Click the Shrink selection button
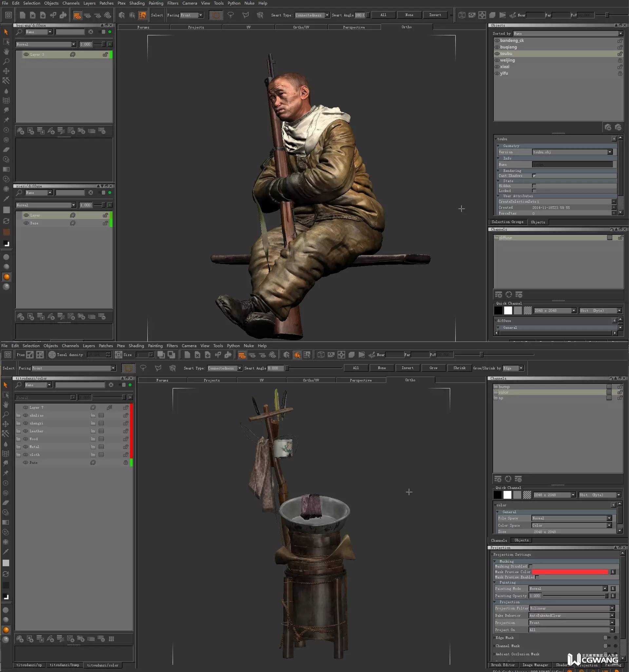This screenshot has height=672, width=629. click(x=459, y=368)
